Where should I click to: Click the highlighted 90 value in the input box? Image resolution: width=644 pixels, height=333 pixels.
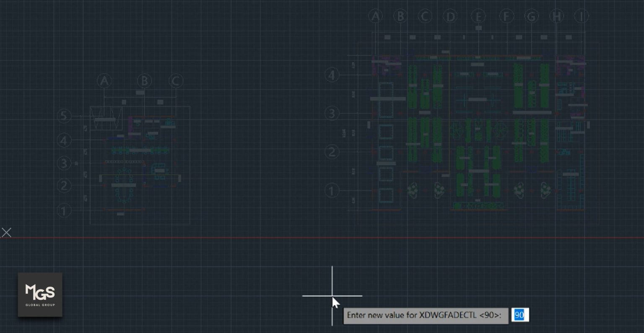(521, 315)
